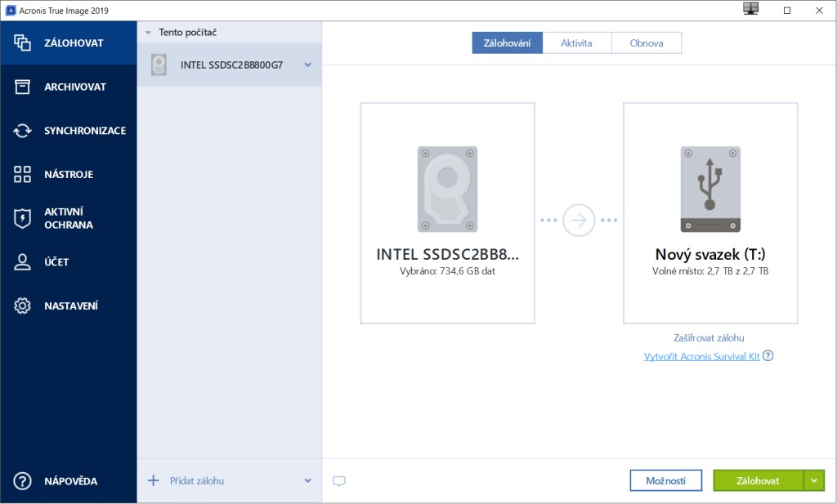The width and height of the screenshot is (837, 504).
Task: Click the Přidat zálohu label
Action: [x=197, y=480]
